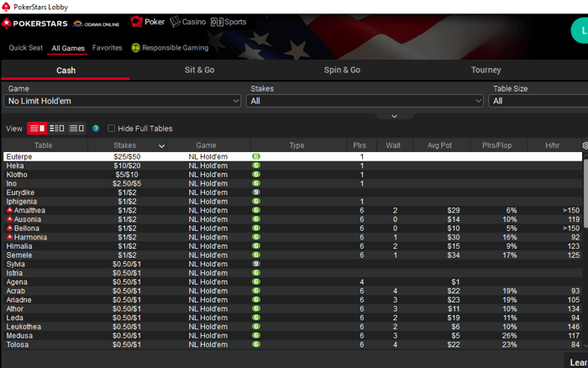Sort by H/hr column header
This screenshot has width=588, height=368.
tap(554, 145)
